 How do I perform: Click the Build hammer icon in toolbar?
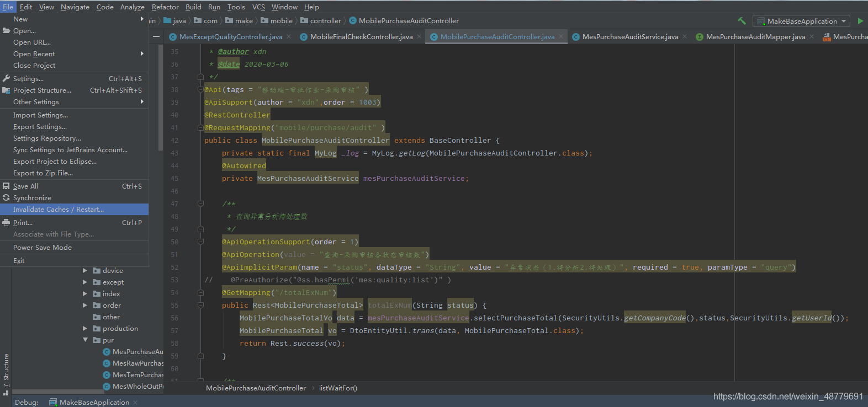(x=742, y=21)
